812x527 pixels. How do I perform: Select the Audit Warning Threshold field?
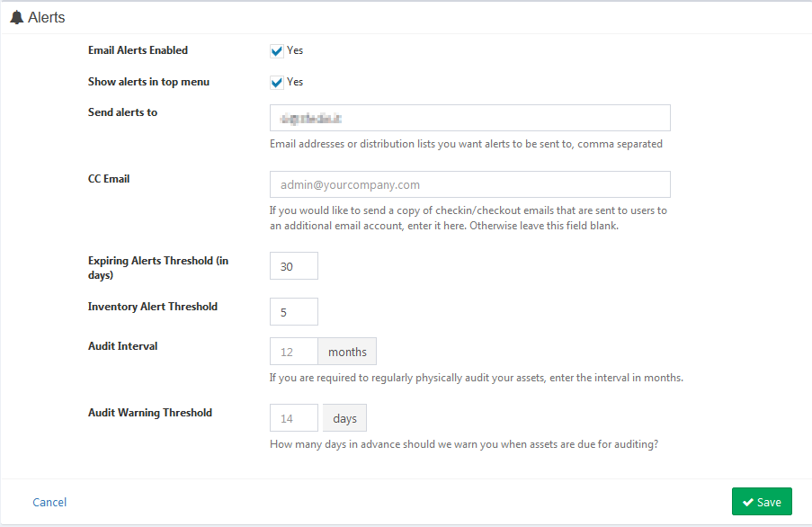tap(293, 417)
